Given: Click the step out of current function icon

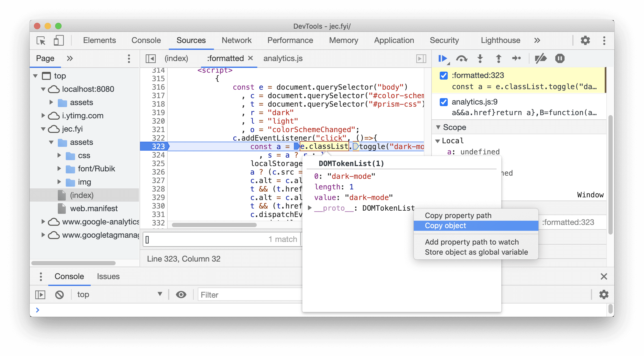Looking at the screenshot, I should (499, 58).
